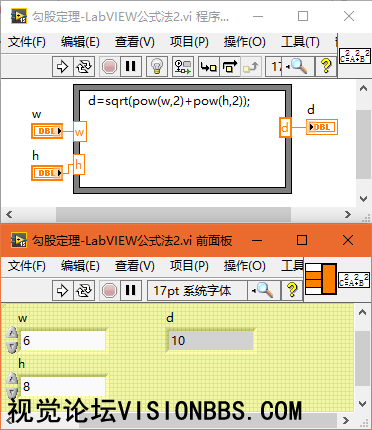Click context help question mark in block diagram
The image size is (372, 430).
(326, 67)
